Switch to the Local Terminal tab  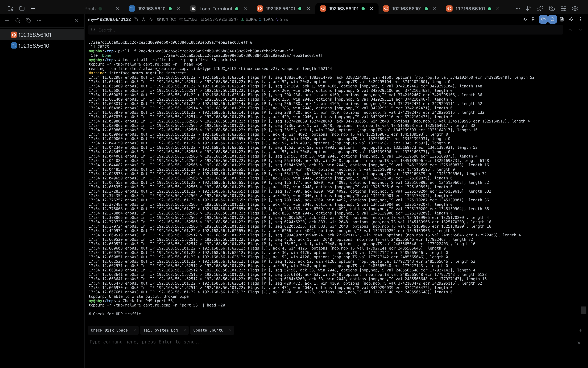pyautogui.click(x=215, y=9)
